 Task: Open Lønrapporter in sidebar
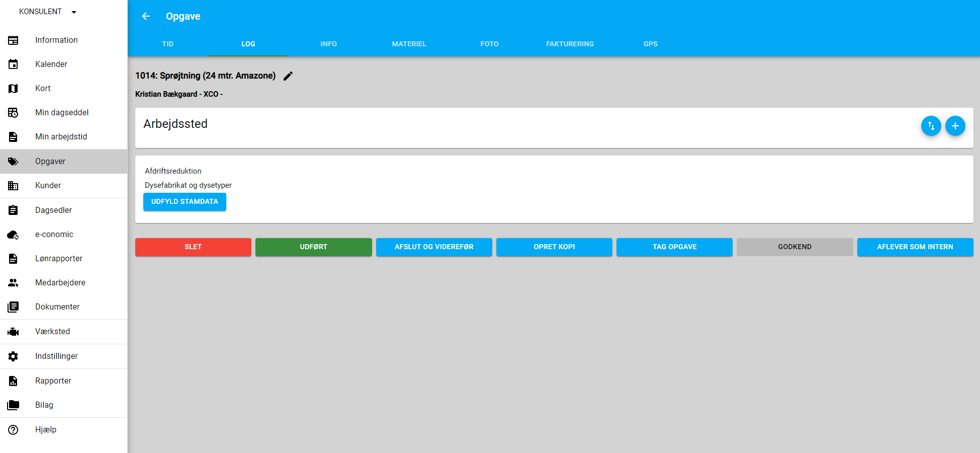pyautogui.click(x=63, y=259)
